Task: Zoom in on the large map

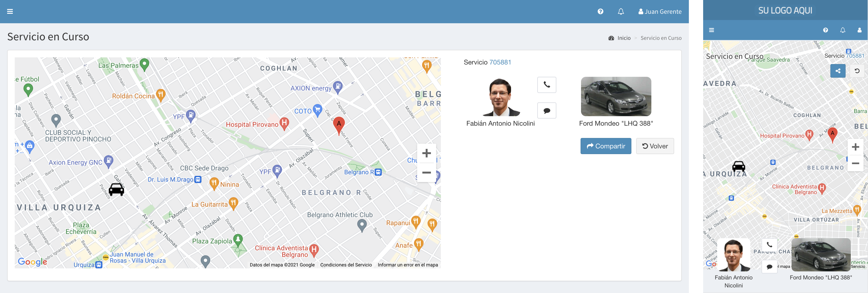Action: 426,153
